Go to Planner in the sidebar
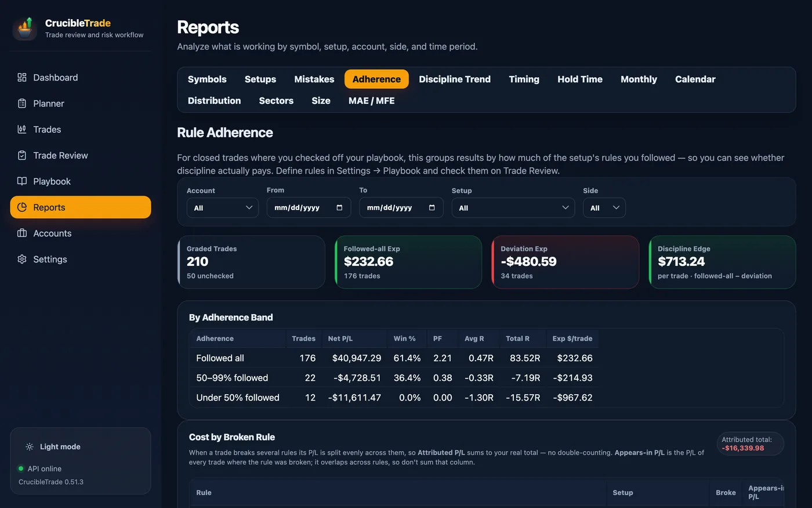The height and width of the screenshot is (508, 812). click(x=81, y=103)
